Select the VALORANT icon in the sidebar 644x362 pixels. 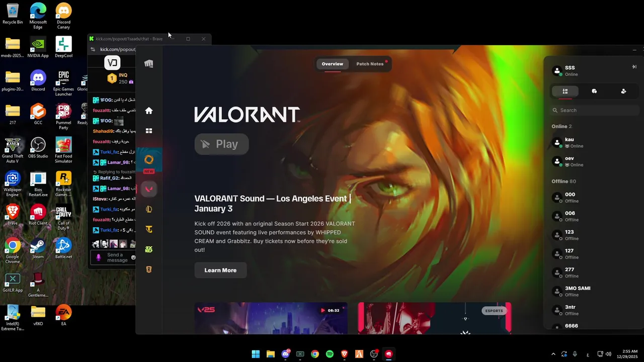149,189
